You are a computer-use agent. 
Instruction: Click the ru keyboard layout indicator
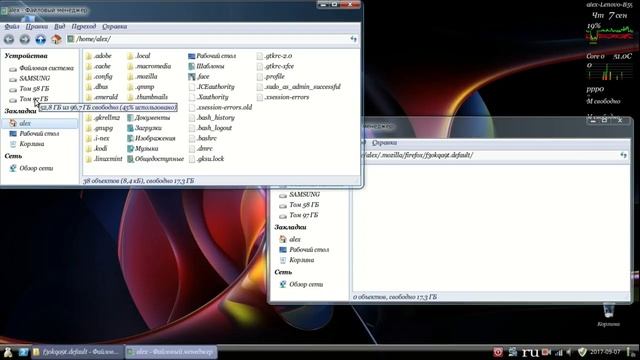coord(529,352)
